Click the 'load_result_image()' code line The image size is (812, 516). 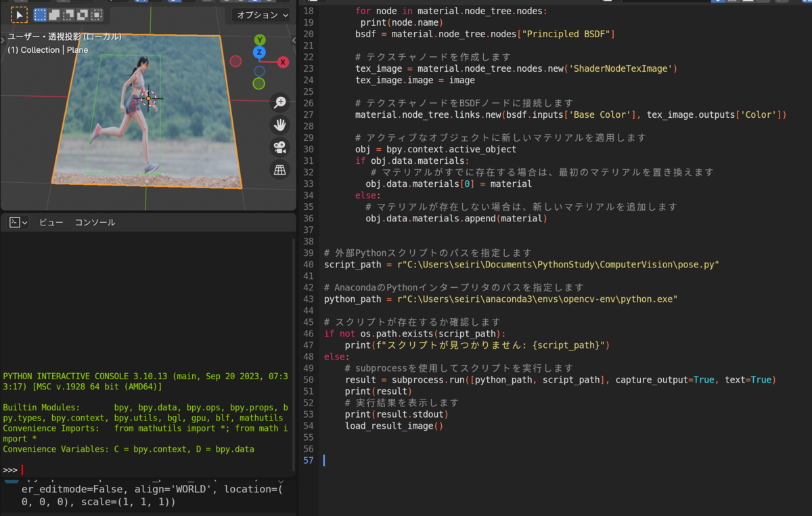click(393, 425)
